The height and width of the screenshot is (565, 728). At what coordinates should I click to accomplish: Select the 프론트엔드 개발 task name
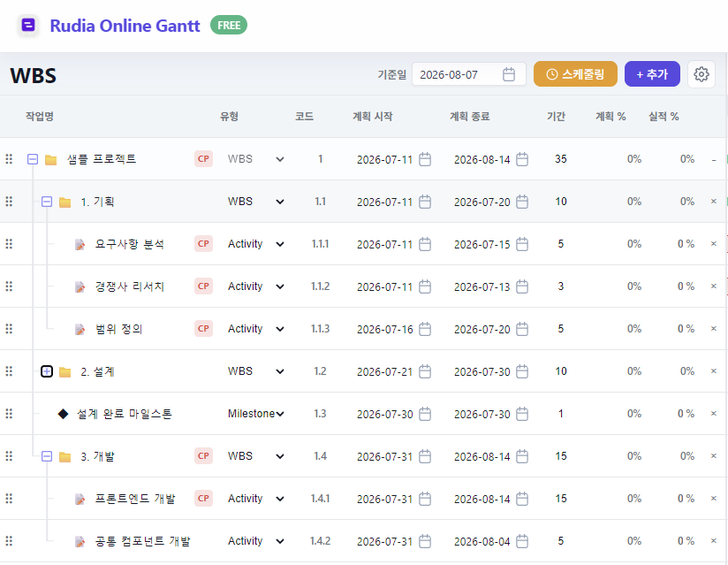[135, 499]
